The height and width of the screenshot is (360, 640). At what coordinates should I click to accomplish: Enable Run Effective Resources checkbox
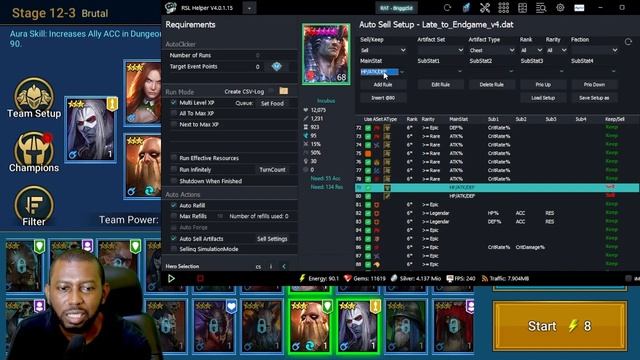174,158
